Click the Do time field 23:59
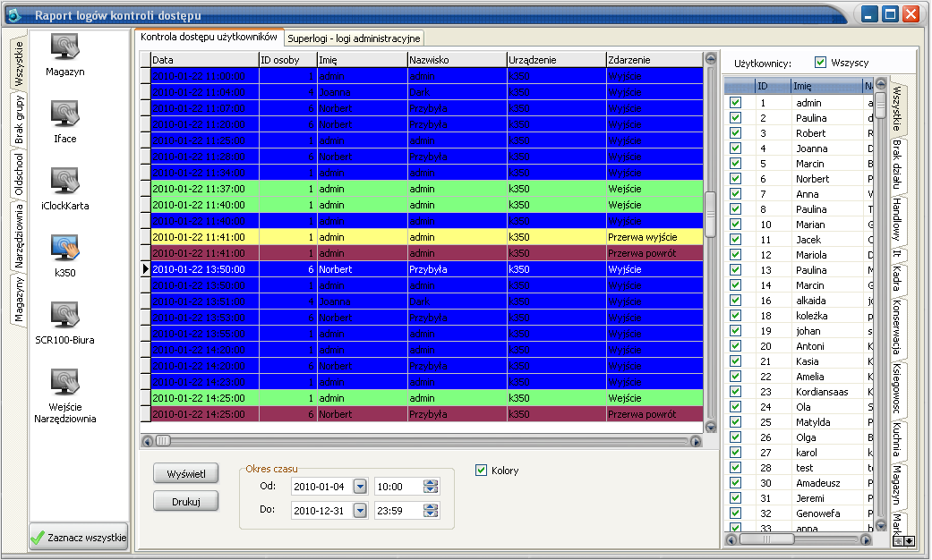Screen dimensions: 932x560 (398, 510)
